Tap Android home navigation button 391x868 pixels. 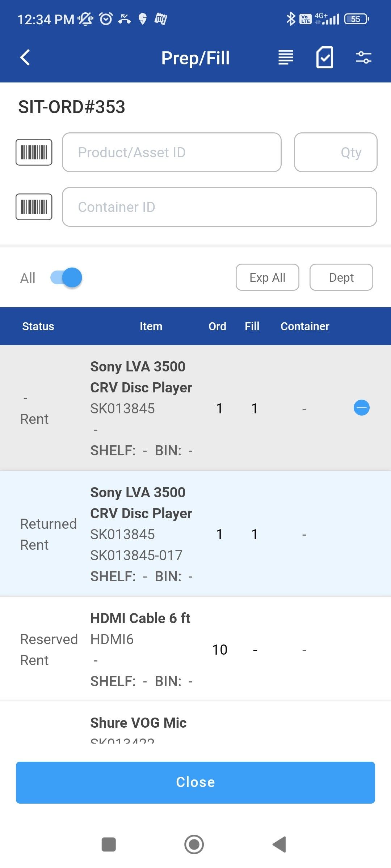click(194, 844)
